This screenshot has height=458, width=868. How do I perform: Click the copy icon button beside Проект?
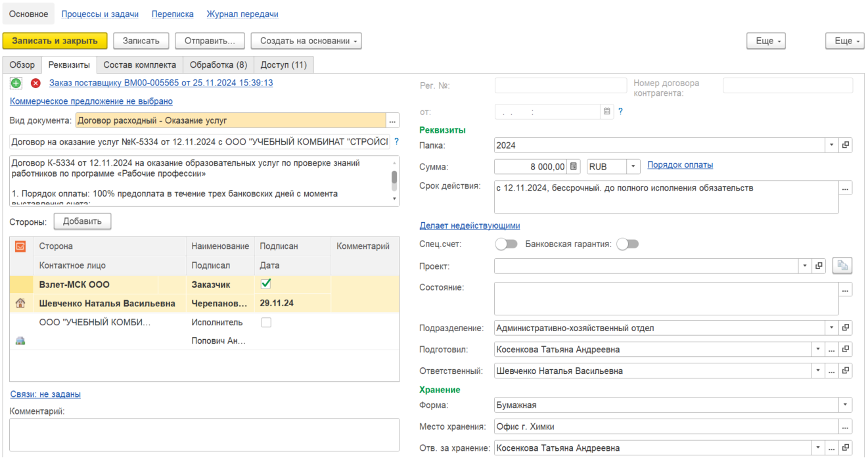(x=842, y=266)
